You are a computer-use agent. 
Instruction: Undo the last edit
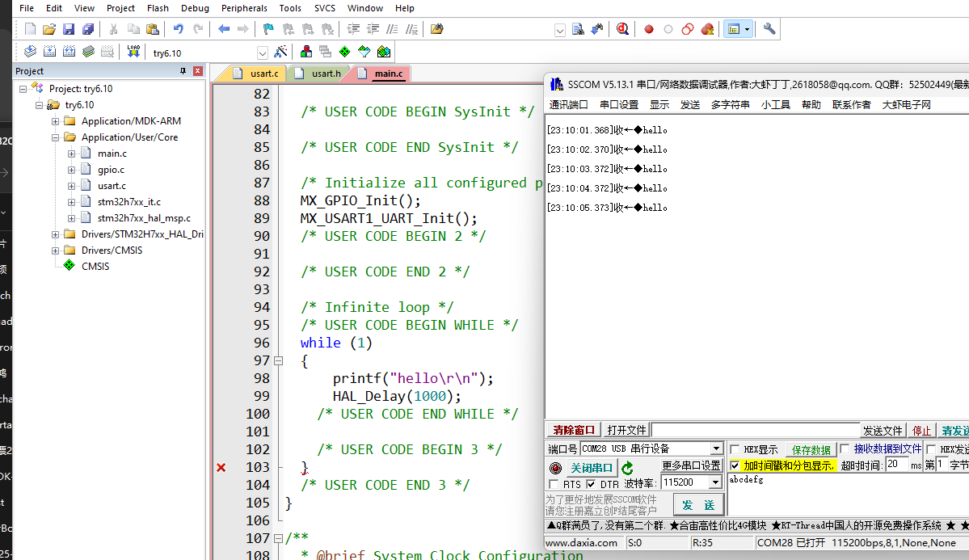click(x=178, y=29)
